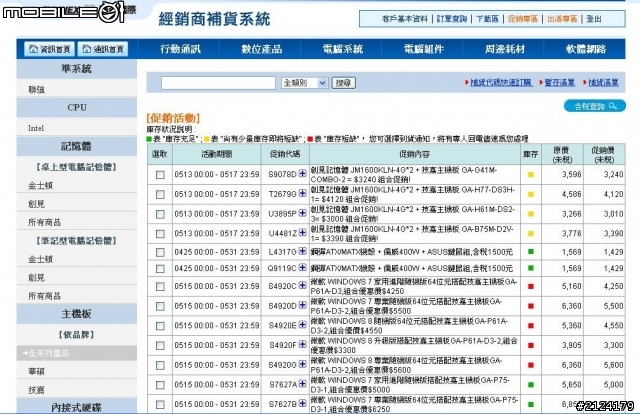This screenshot has height=414, width=640.
Task: Click the 記憶體 sidebar section header
Action: 77,146
